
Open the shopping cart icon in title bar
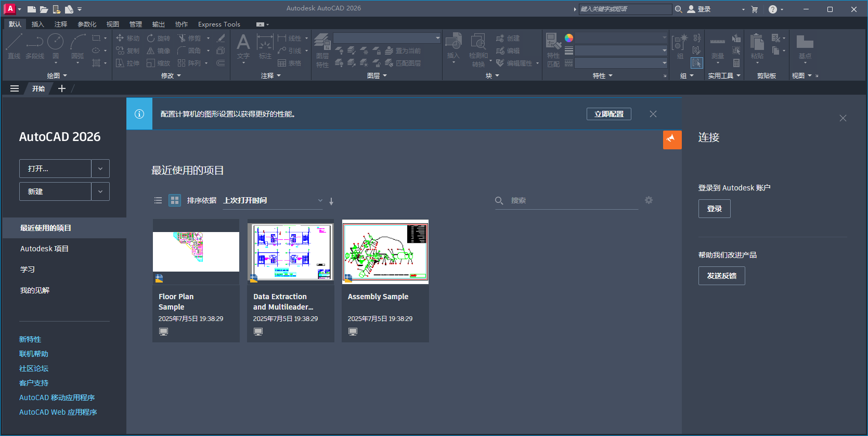coord(755,9)
